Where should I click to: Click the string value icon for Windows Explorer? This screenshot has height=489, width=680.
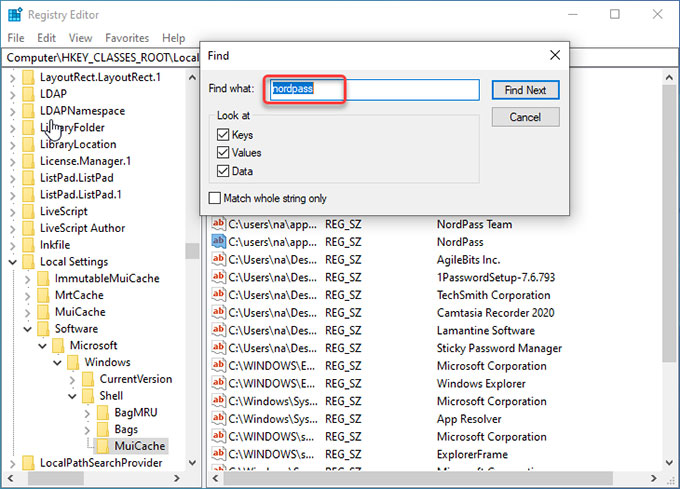pos(219,383)
